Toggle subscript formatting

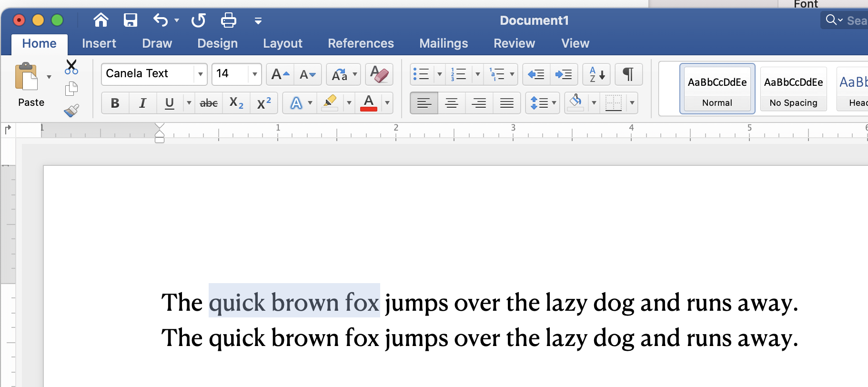(x=236, y=103)
